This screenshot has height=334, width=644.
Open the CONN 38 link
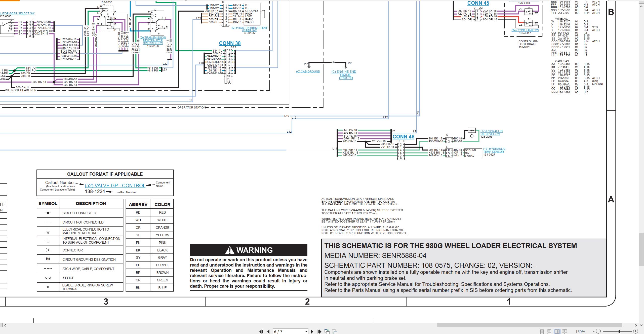pyautogui.click(x=230, y=43)
